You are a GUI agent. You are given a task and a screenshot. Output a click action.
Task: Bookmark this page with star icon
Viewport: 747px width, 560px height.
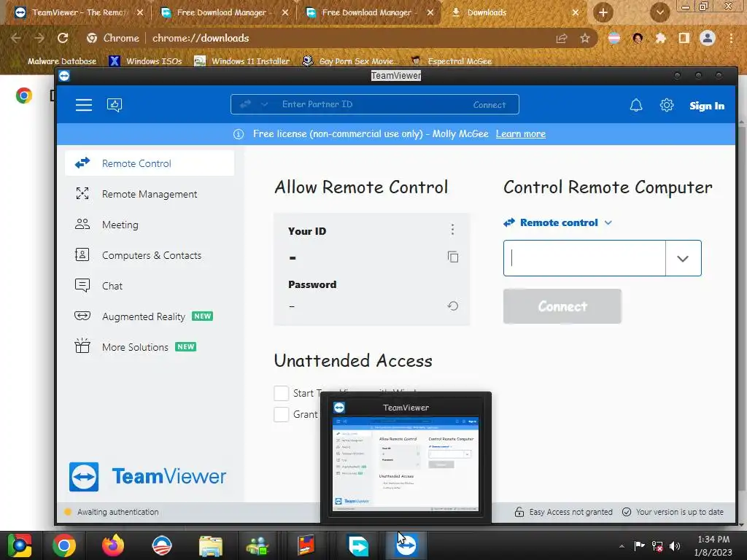coord(585,38)
